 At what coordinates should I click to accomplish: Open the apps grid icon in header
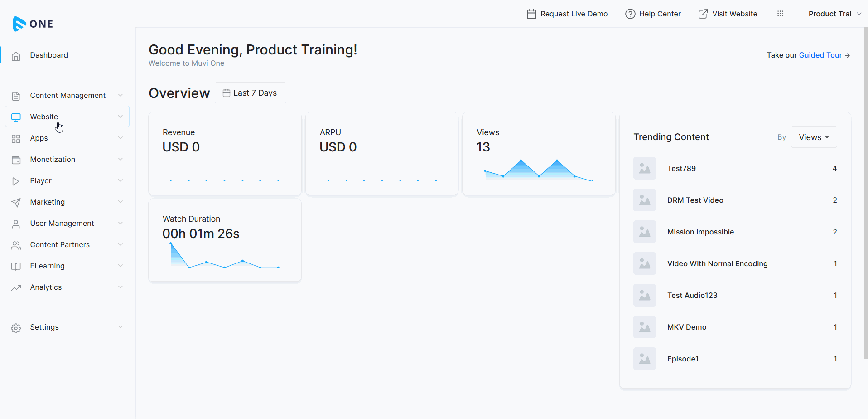point(780,14)
